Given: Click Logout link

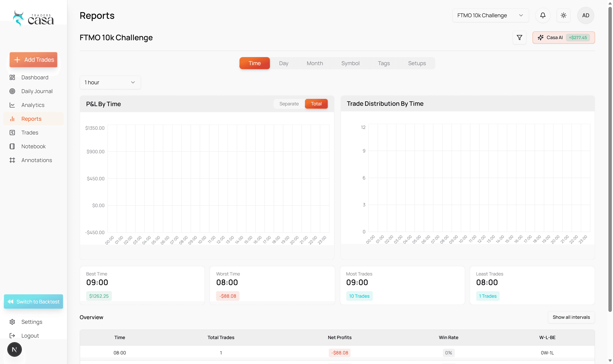Looking at the screenshot, I should tap(33, 335).
